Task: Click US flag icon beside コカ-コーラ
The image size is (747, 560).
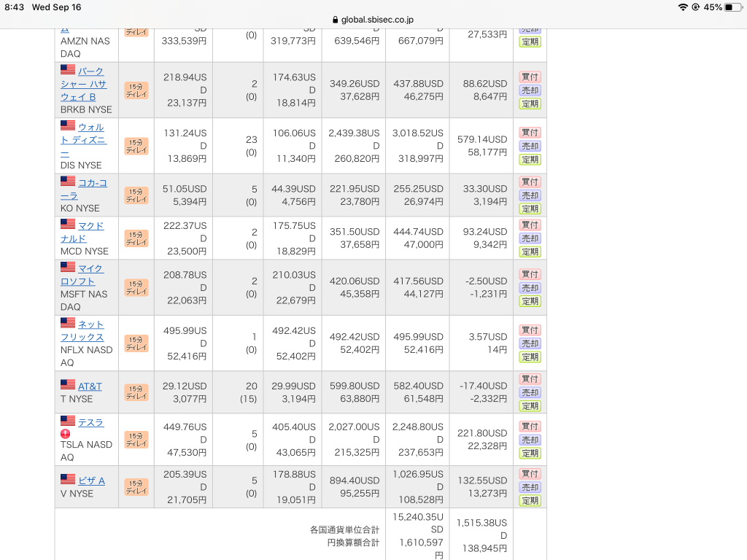Action: click(68, 182)
